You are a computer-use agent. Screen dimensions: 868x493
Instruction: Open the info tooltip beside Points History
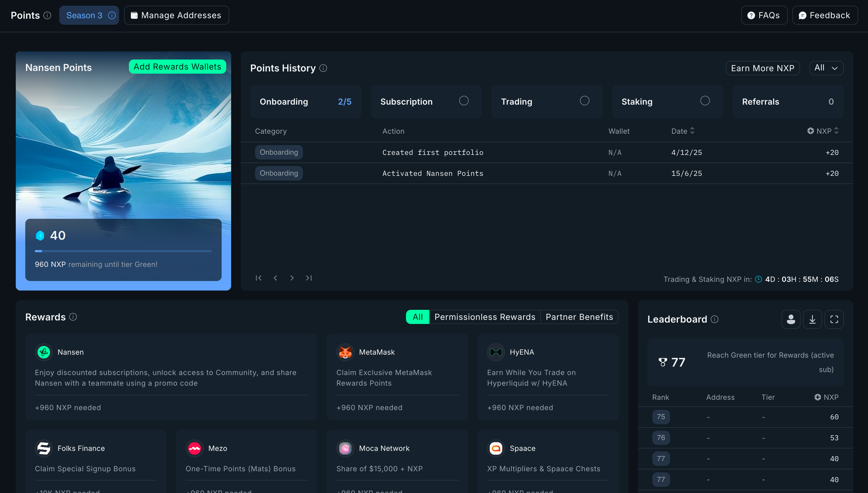323,68
